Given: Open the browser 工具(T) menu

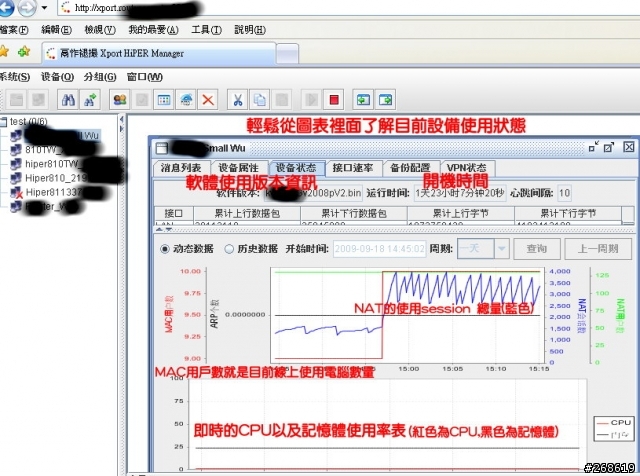Looking at the screenshot, I should [x=207, y=30].
